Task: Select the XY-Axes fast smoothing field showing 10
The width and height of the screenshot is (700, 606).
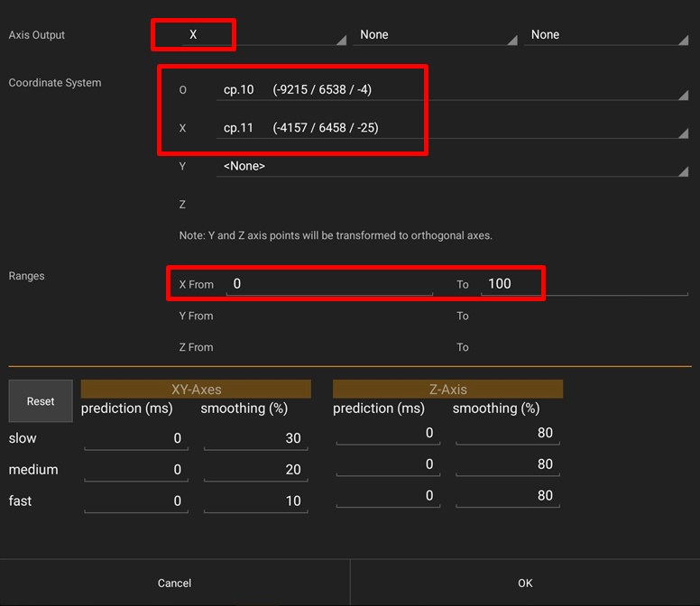Action: tap(255, 500)
